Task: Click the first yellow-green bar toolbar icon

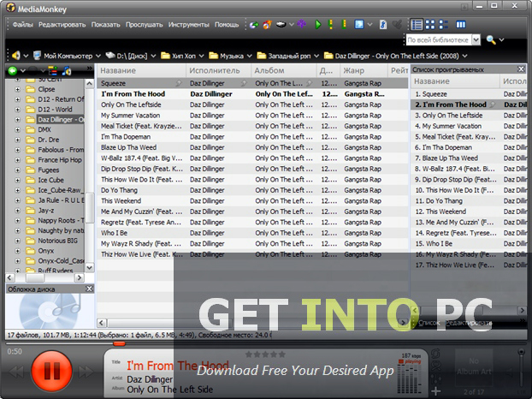Action: [x=330, y=25]
